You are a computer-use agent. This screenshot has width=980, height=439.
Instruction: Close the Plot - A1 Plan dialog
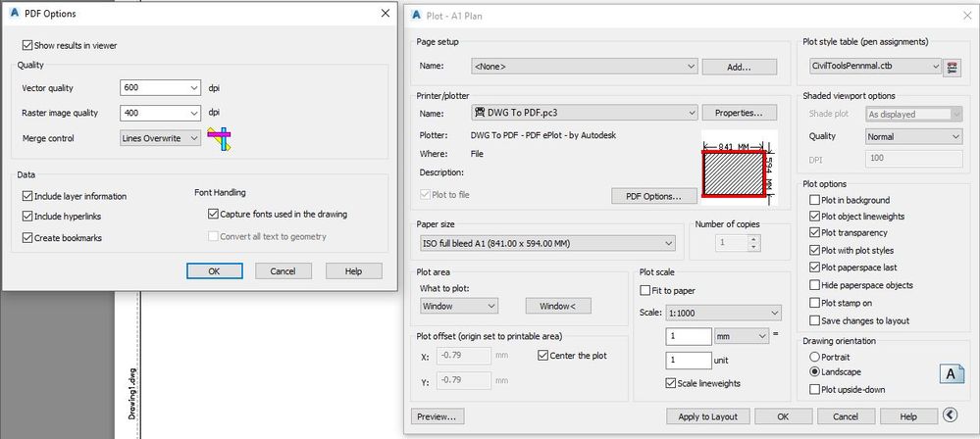tap(967, 16)
